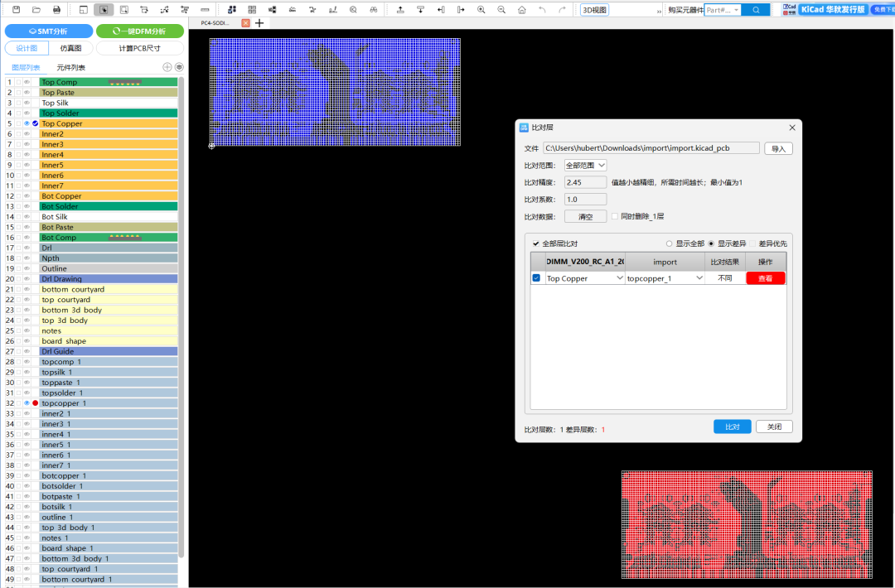Add a new tab with plus icon
This screenshot has width=895, height=588.
click(x=259, y=23)
